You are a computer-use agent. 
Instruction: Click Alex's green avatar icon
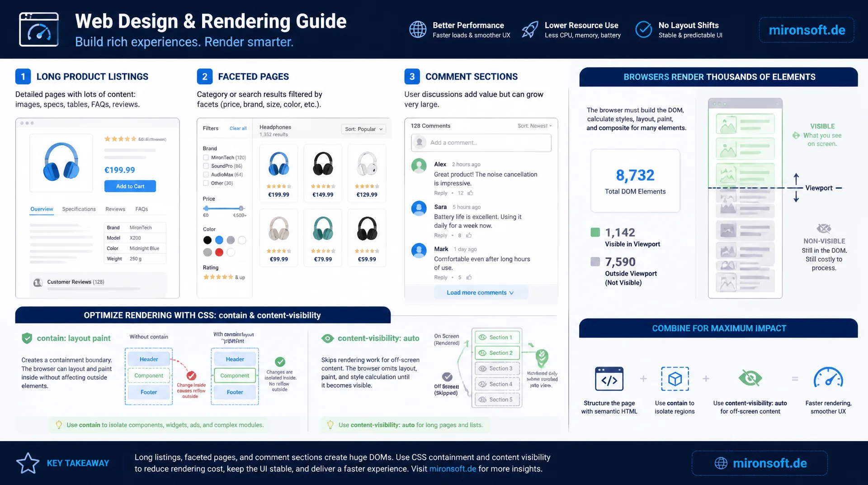[419, 166]
